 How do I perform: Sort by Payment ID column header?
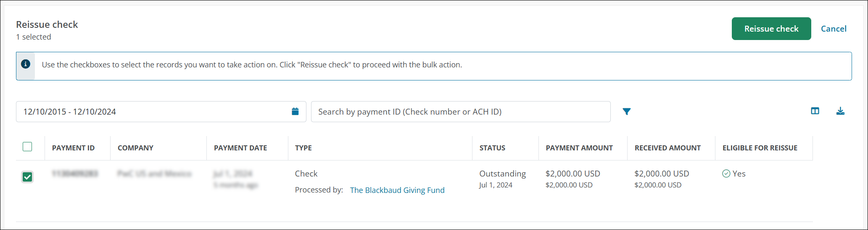coord(73,148)
